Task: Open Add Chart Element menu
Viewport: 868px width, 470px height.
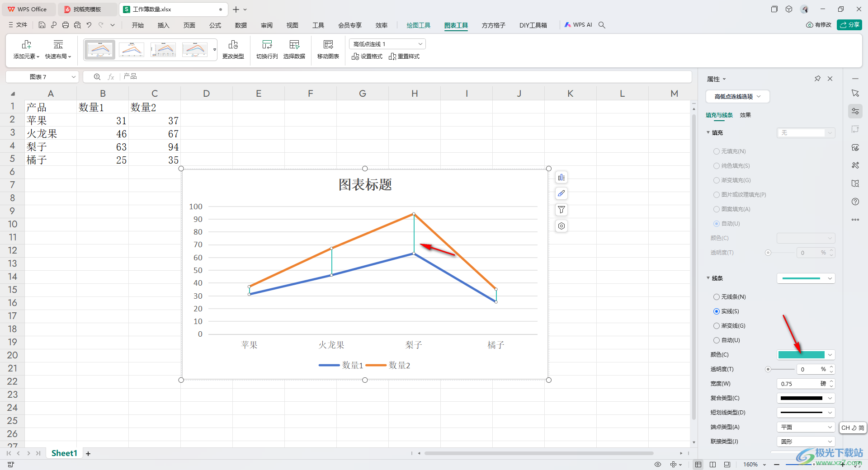Action: (x=26, y=50)
